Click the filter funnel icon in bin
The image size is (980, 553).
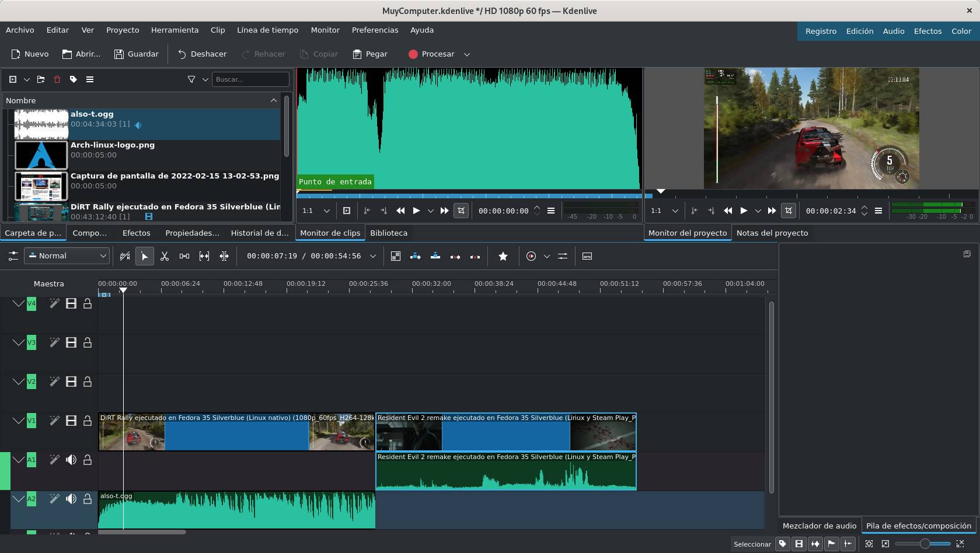191,79
